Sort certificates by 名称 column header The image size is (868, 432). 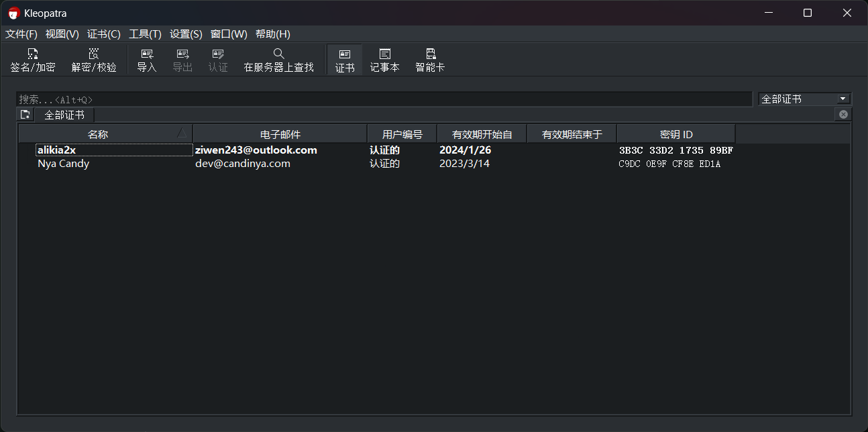tap(98, 134)
